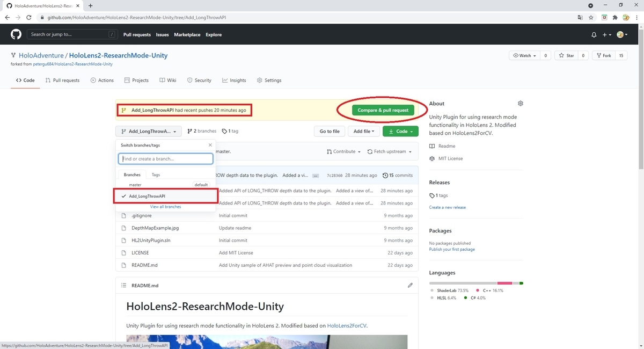The height and width of the screenshot is (349, 644).
Task: Open View all branches link
Action: tap(165, 207)
